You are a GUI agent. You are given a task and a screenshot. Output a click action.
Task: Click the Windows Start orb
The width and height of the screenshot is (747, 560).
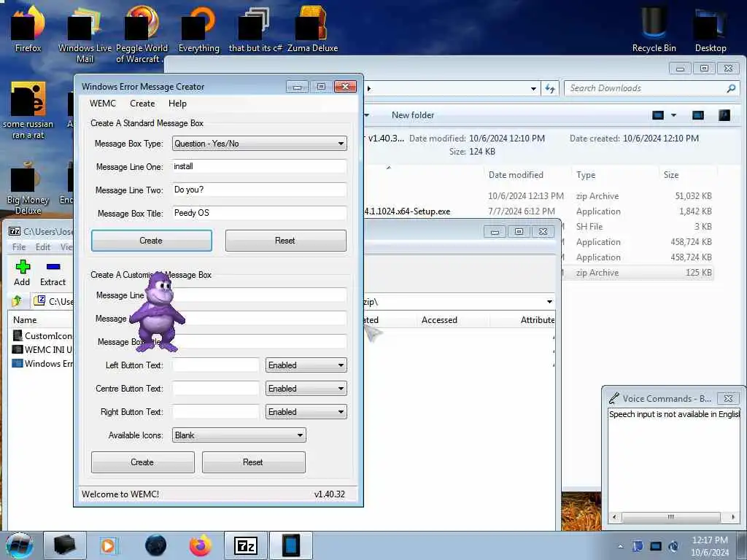20,545
